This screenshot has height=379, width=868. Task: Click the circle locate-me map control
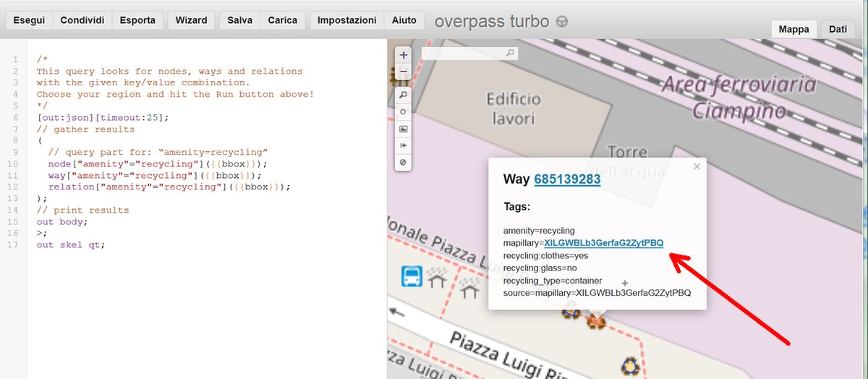tap(403, 112)
